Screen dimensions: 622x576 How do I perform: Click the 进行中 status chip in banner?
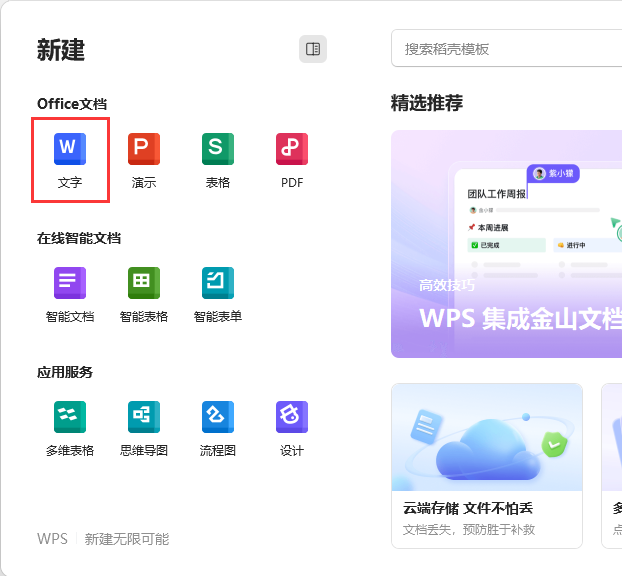point(587,245)
